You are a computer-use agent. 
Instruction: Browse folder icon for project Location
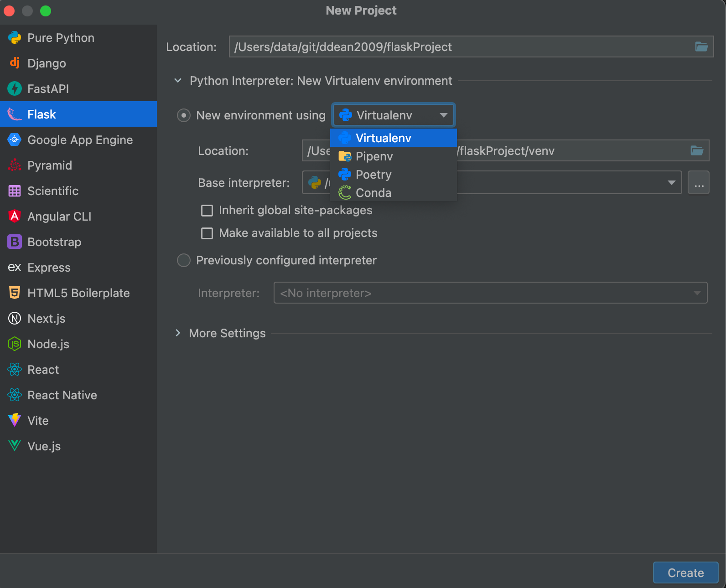701,46
